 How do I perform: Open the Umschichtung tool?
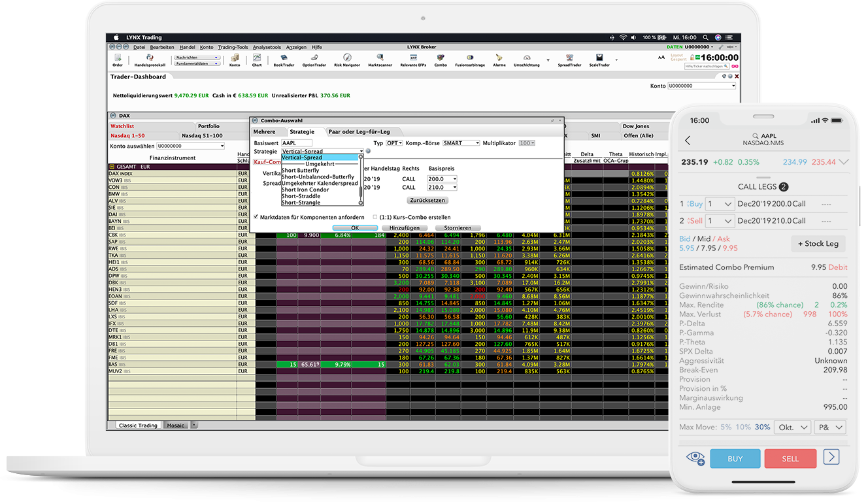pyautogui.click(x=527, y=60)
